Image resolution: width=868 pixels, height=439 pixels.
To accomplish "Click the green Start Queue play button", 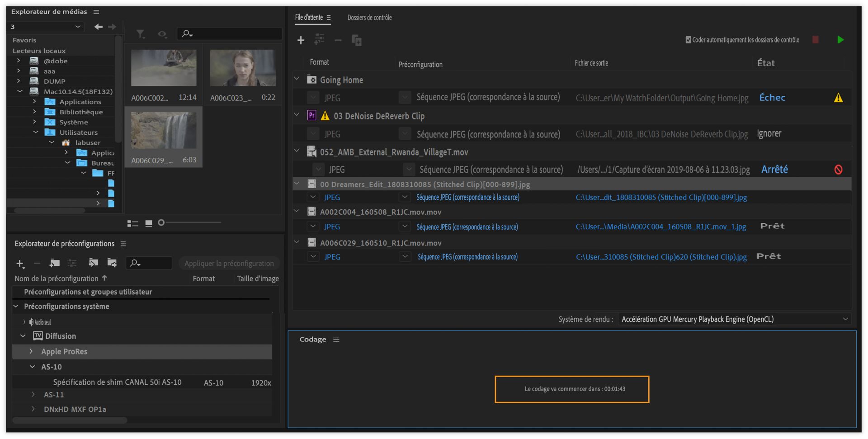I will 840,40.
